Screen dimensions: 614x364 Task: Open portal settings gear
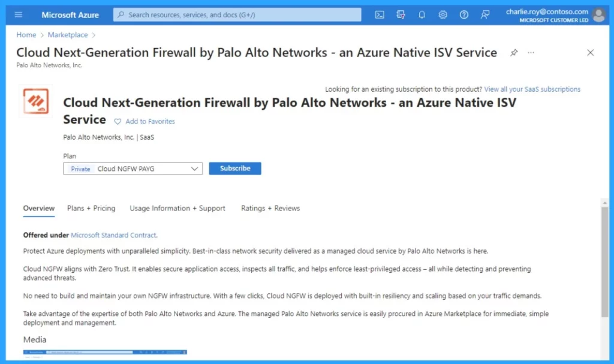click(x=443, y=15)
